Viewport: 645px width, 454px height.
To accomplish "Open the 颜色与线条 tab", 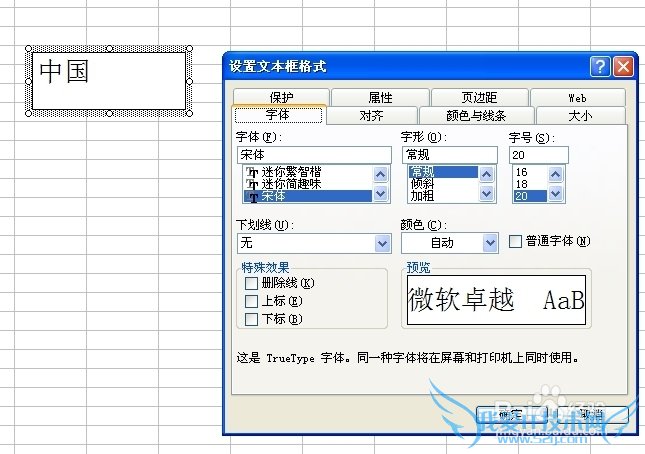I will [476, 116].
